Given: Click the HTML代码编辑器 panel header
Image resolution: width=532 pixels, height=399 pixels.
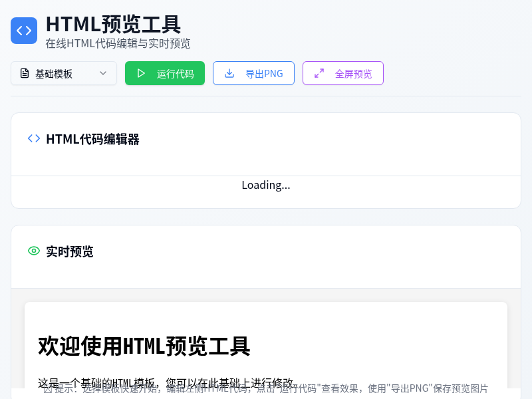Looking at the screenshot, I should (93, 139).
